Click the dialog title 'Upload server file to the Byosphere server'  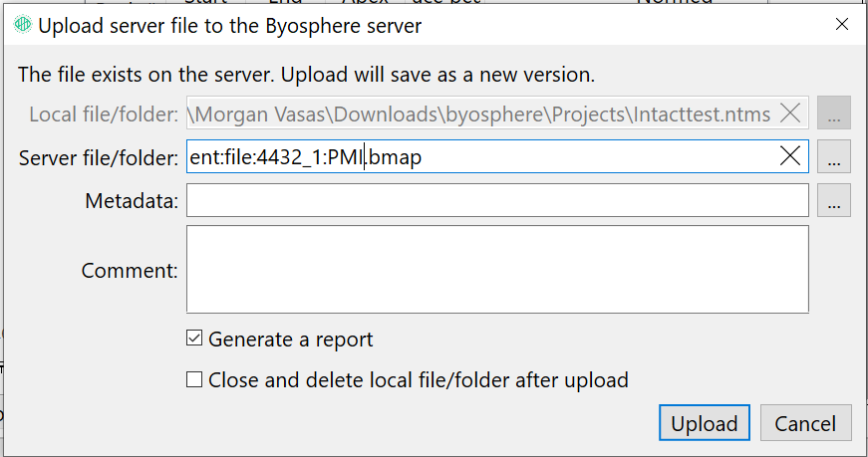[x=230, y=26]
